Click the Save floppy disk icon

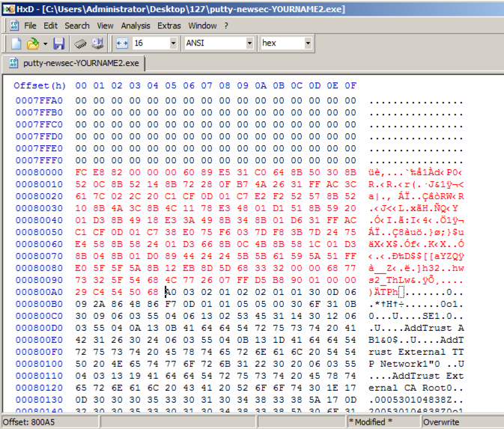click(59, 43)
